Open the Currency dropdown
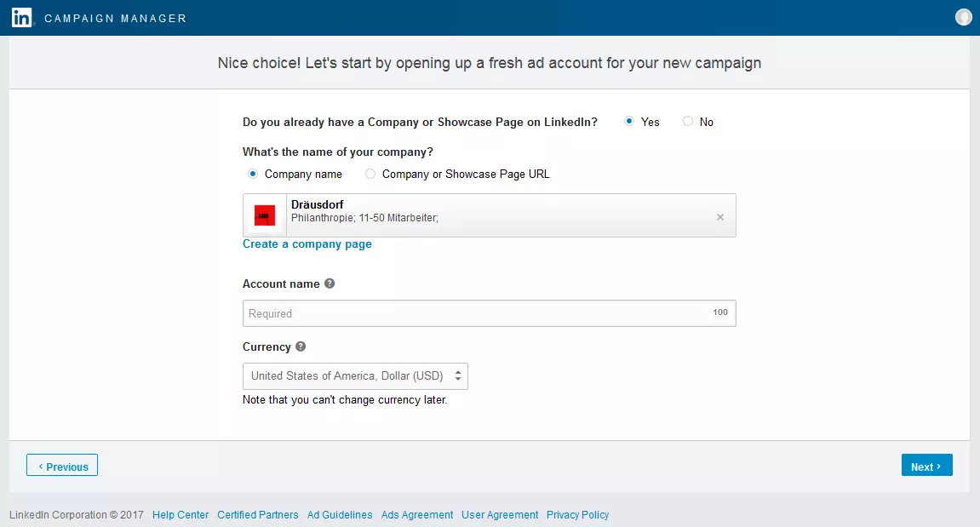The image size is (980, 527). 355,375
